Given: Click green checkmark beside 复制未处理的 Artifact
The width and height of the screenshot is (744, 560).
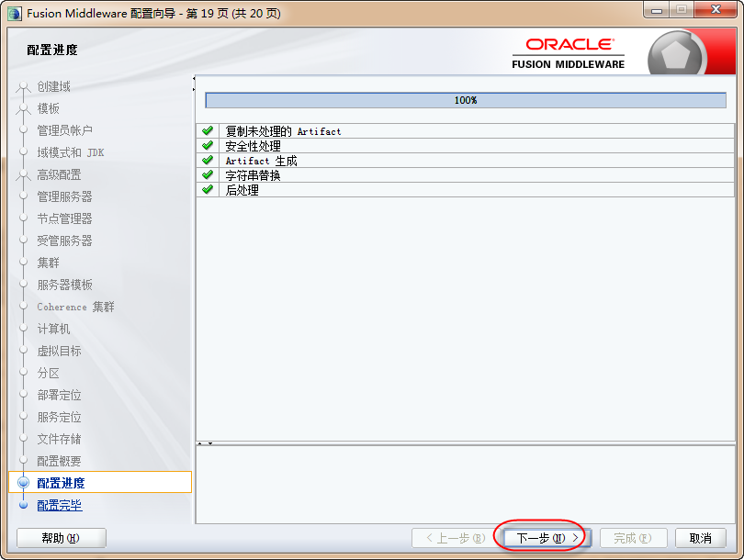Looking at the screenshot, I should click(x=208, y=130).
